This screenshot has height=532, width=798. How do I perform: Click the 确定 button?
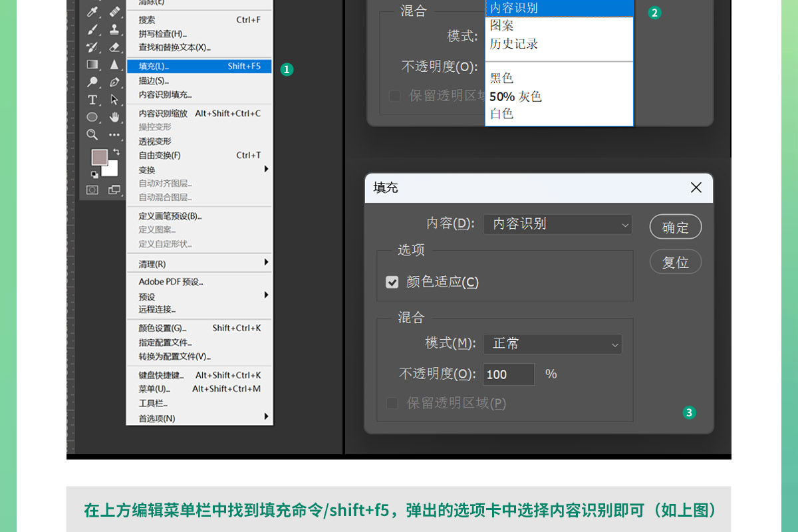coord(675,227)
